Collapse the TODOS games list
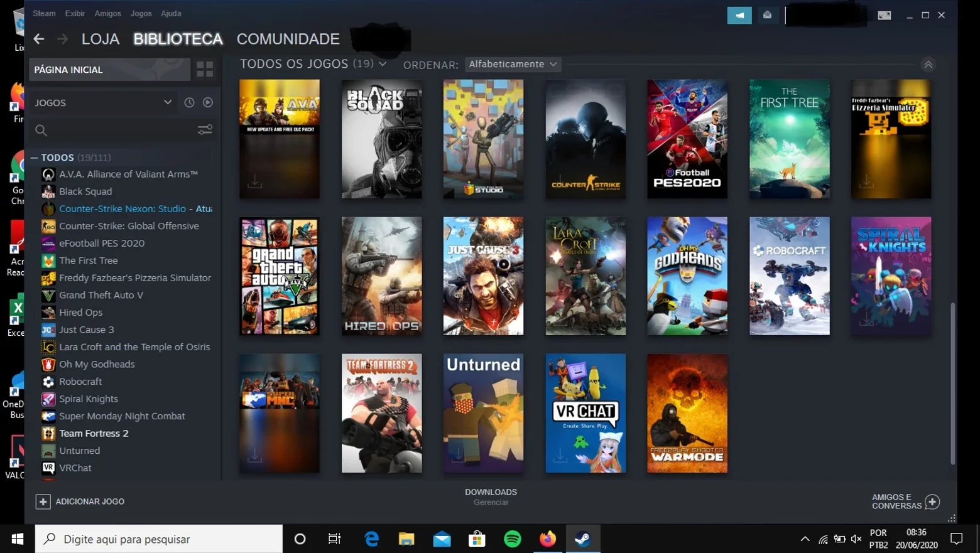 tap(34, 158)
